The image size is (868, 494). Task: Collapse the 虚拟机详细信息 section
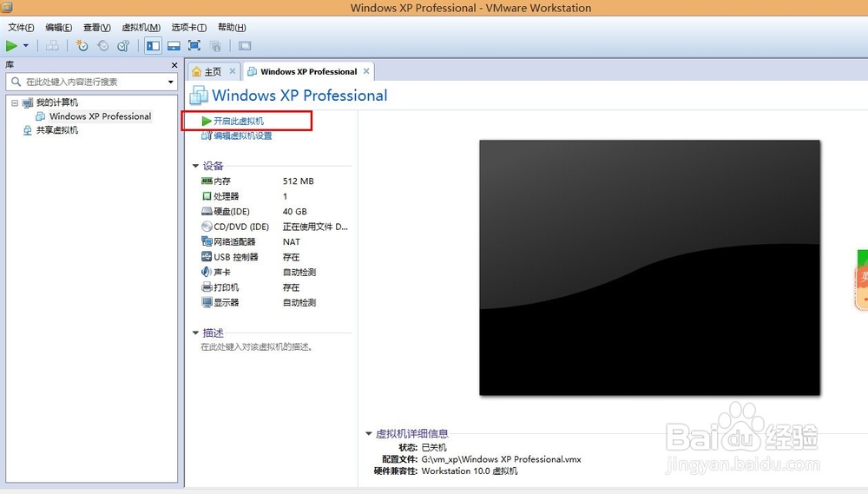pyautogui.click(x=369, y=433)
